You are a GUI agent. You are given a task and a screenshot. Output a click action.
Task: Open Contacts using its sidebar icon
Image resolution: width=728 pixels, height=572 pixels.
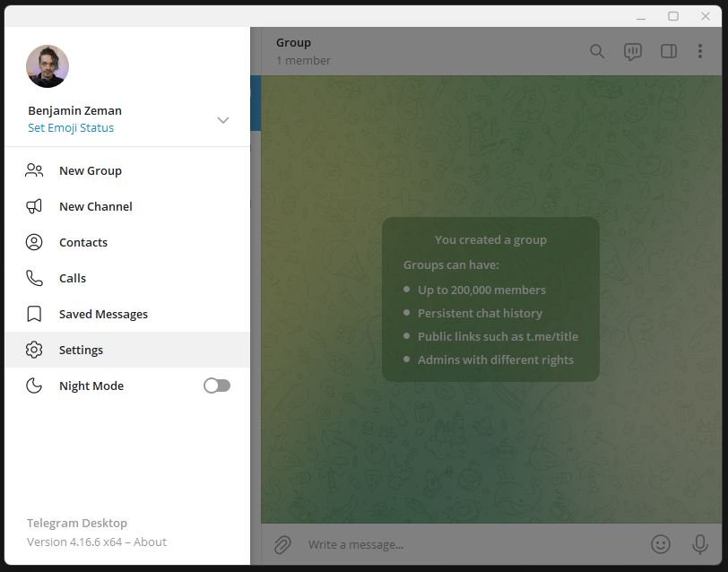pos(34,242)
